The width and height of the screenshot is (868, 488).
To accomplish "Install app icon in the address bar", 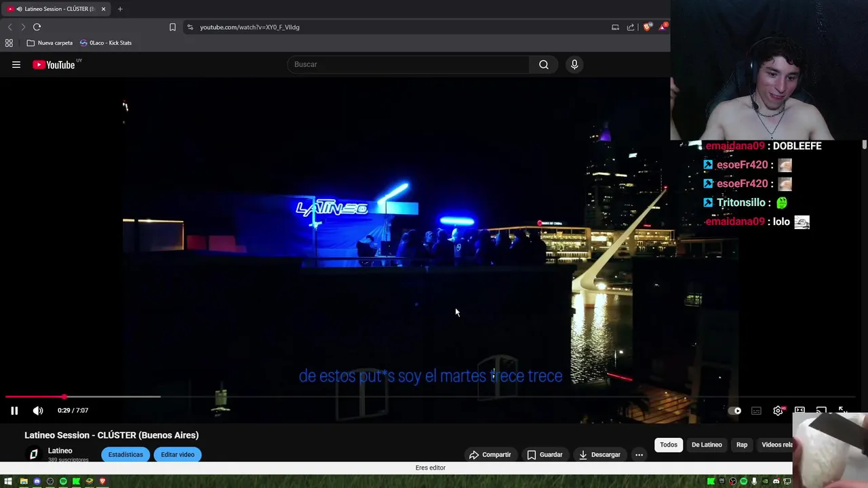I will (x=615, y=27).
